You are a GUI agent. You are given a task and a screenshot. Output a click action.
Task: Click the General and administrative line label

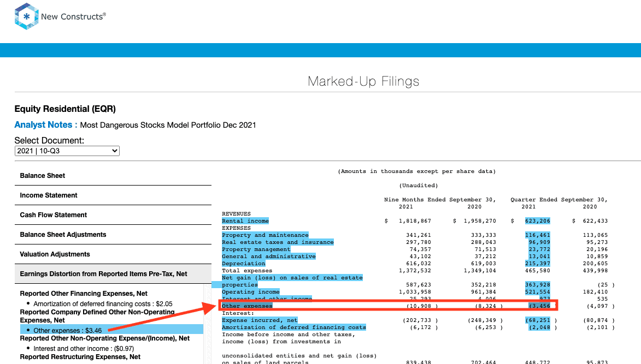pos(269,256)
